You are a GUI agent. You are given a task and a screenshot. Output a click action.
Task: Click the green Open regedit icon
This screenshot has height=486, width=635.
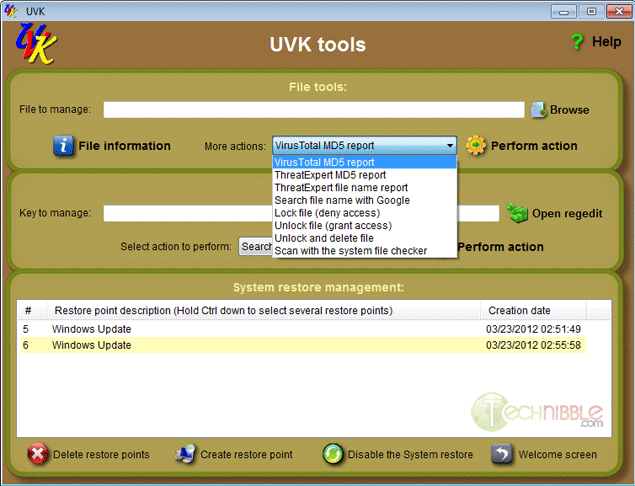click(x=517, y=213)
